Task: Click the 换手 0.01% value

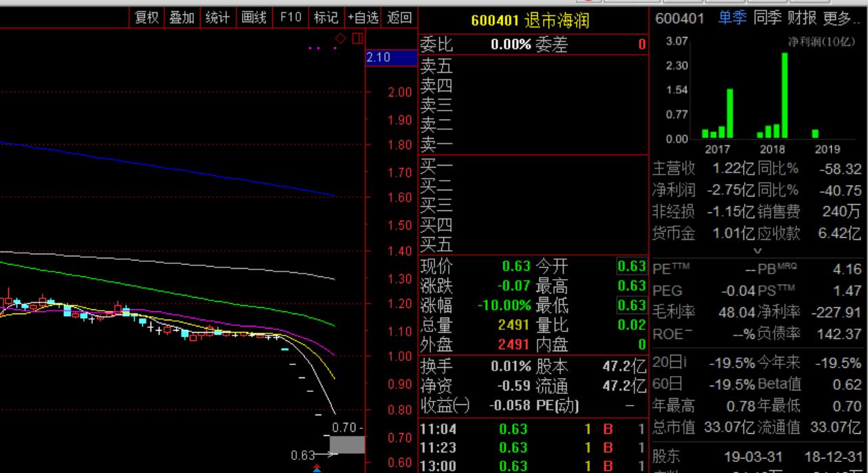Action: pos(511,367)
